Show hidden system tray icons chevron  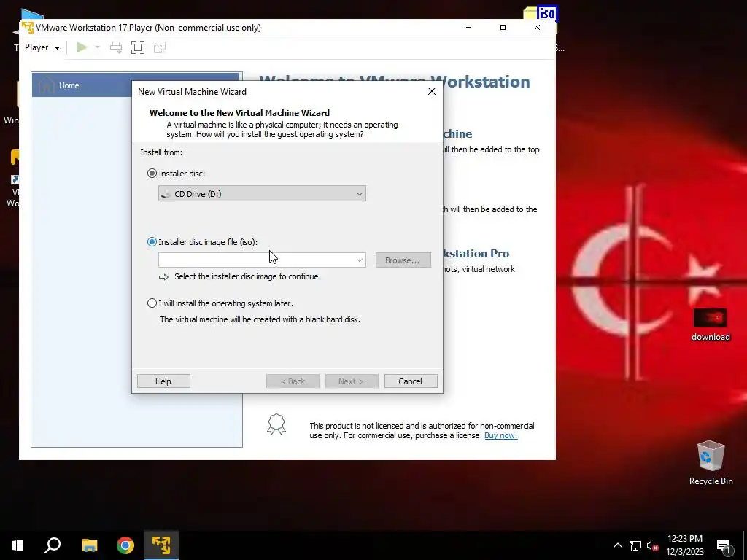click(617, 545)
